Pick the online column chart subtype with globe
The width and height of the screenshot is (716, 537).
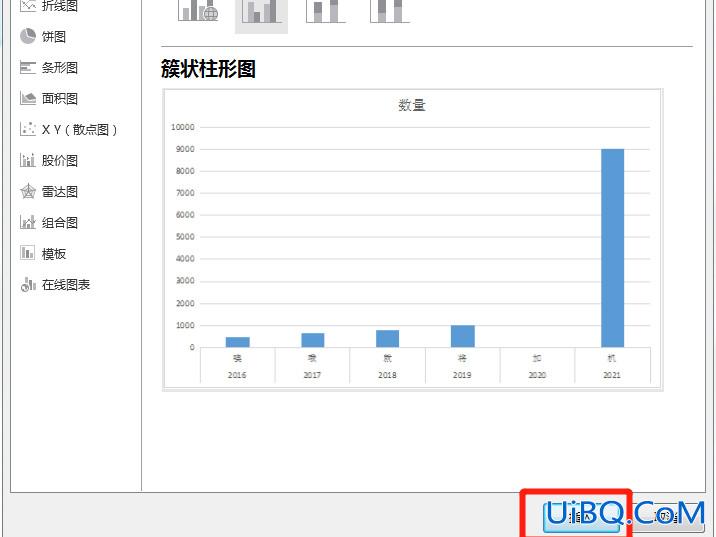[198, 11]
